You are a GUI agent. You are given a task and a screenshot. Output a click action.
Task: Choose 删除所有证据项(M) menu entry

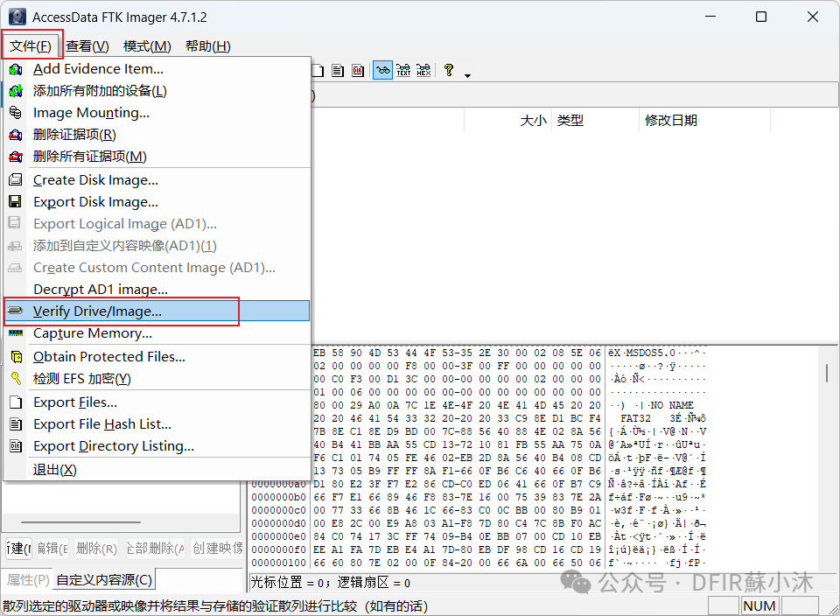click(x=157, y=157)
